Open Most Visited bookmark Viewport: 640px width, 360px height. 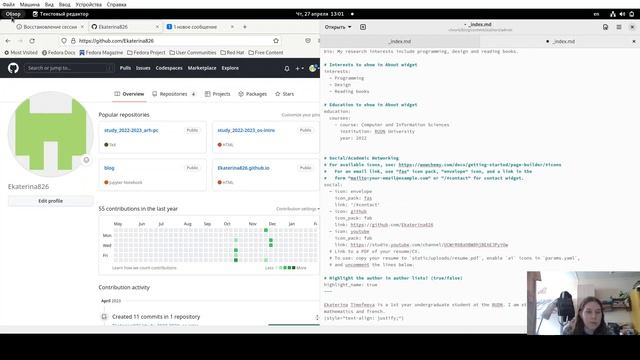(x=21, y=53)
